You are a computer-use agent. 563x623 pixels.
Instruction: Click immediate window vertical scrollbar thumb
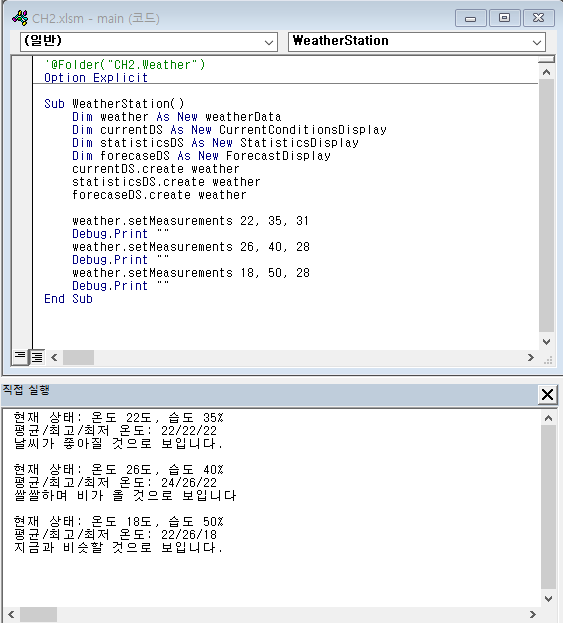point(548,507)
